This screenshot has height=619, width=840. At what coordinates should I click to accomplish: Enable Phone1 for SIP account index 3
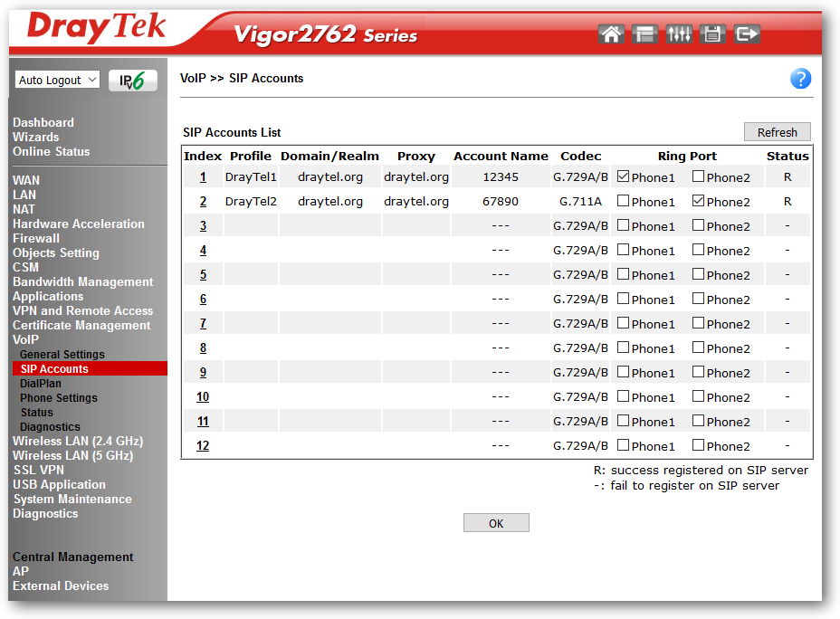(623, 225)
